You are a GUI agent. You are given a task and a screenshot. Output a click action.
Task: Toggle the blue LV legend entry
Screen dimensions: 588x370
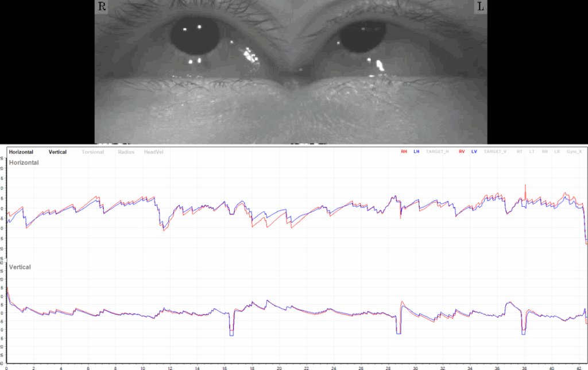[474, 152]
